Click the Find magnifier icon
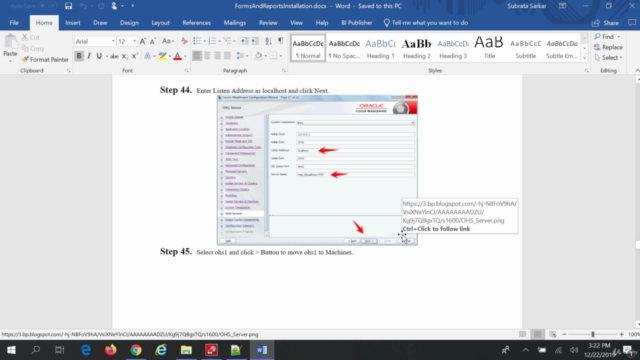640x360 pixels. point(598,37)
